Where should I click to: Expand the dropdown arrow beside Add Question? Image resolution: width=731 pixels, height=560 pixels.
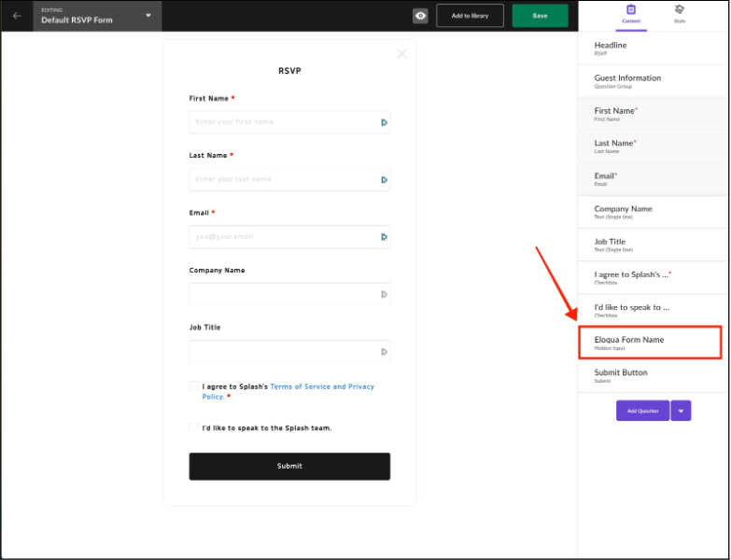(x=682, y=411)
